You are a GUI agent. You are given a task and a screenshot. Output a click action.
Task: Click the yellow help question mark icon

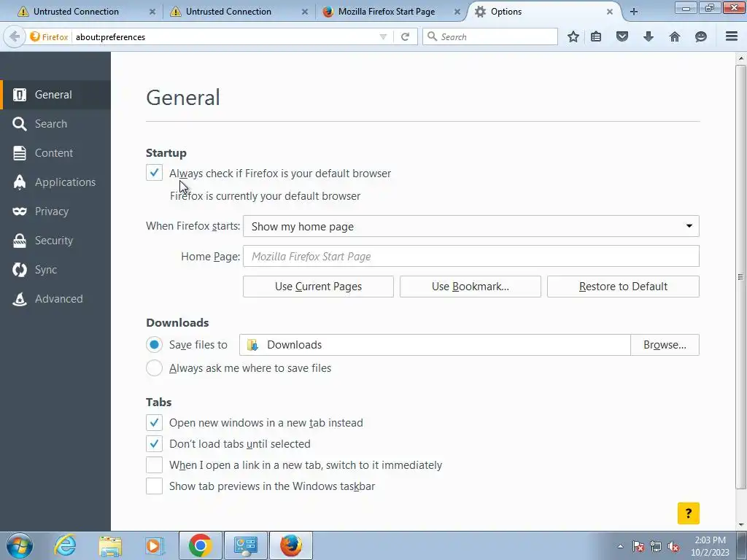coord(689,513)
